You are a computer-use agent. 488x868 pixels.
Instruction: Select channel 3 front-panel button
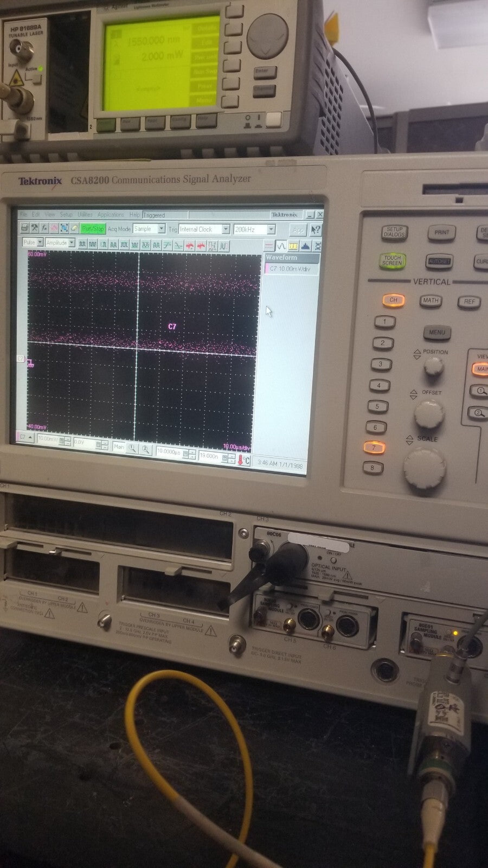(x=380, y=364)
